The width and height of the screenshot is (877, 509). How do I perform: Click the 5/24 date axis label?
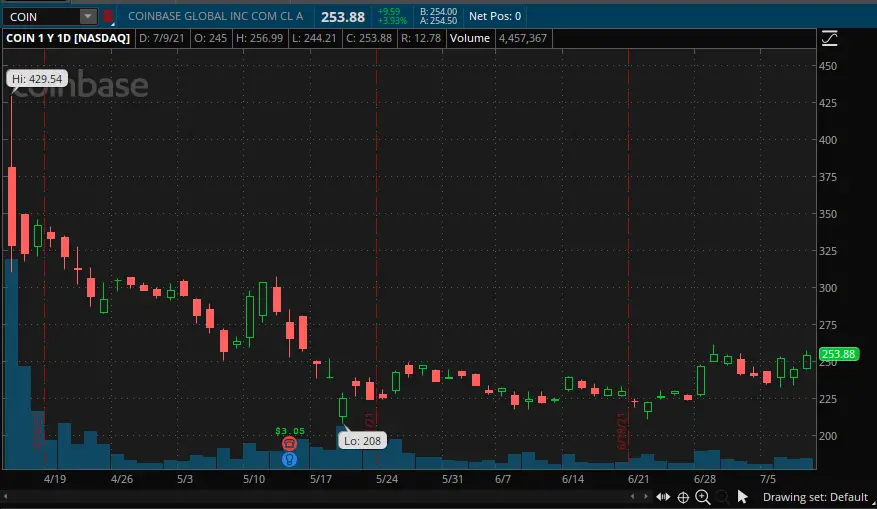tap(387, 479)
